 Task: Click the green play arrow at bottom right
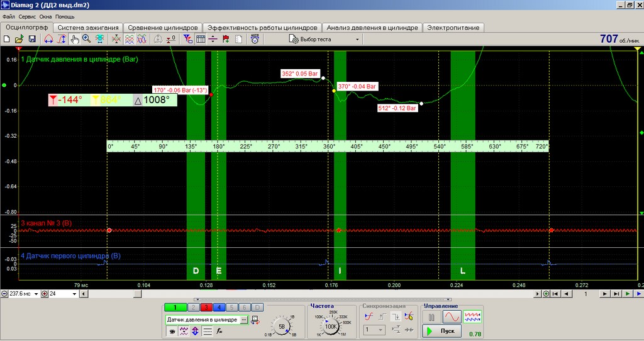click(x=628, y=294)
